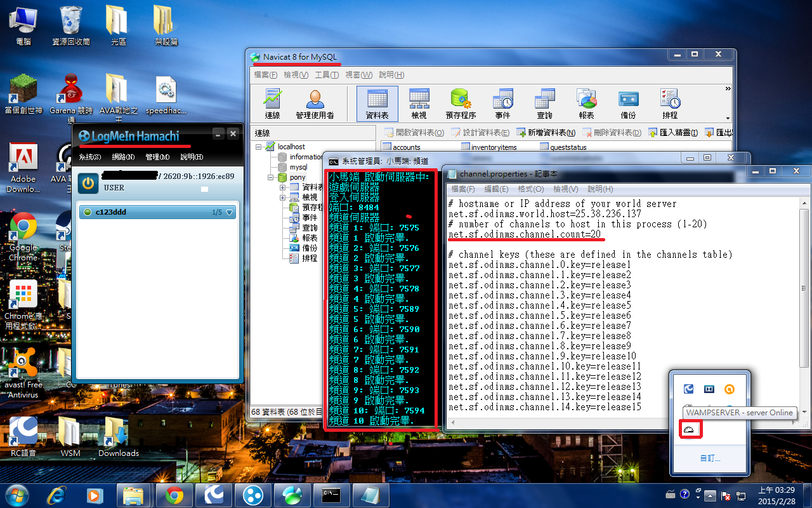Select the mysql database in tree
Screen dimensions: 812x508
tap(298, 167)
